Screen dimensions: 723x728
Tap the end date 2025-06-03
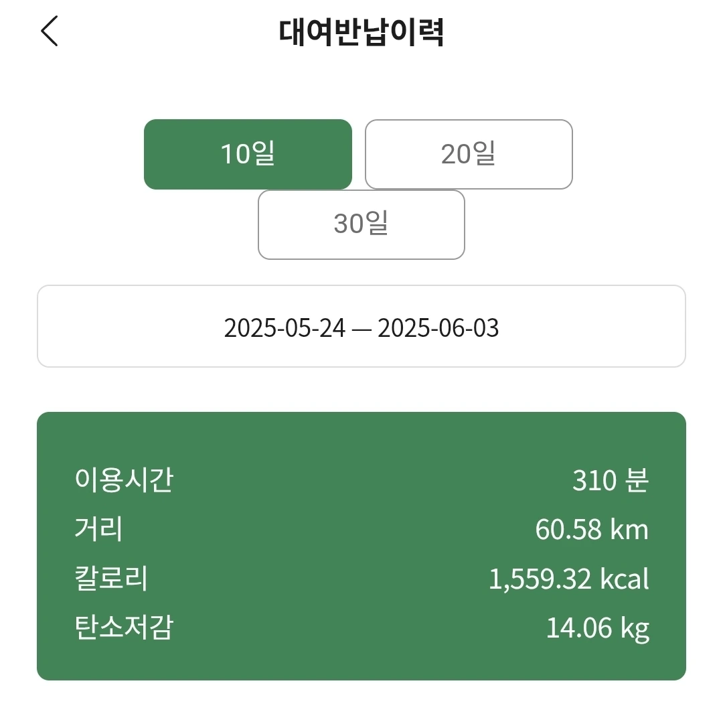point(438,327)
